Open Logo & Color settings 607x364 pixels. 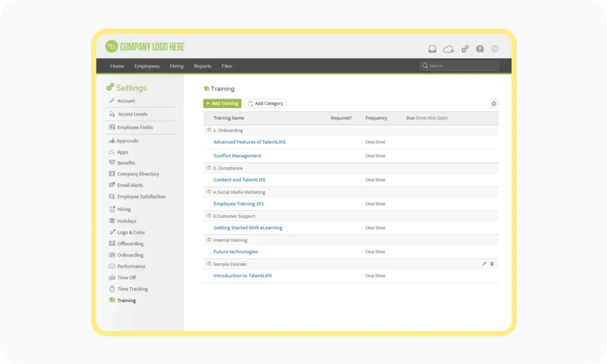pyautogui.click(x=131, y=232)
